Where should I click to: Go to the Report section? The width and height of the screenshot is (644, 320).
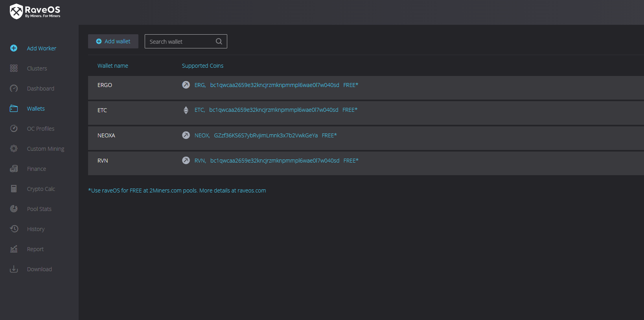35,249
